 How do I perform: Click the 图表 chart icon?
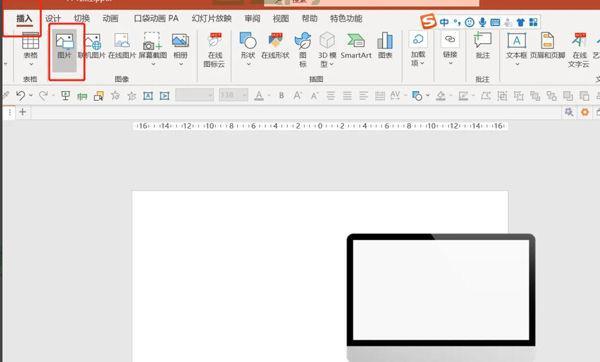pyautogui.click(x=385, y=41)
